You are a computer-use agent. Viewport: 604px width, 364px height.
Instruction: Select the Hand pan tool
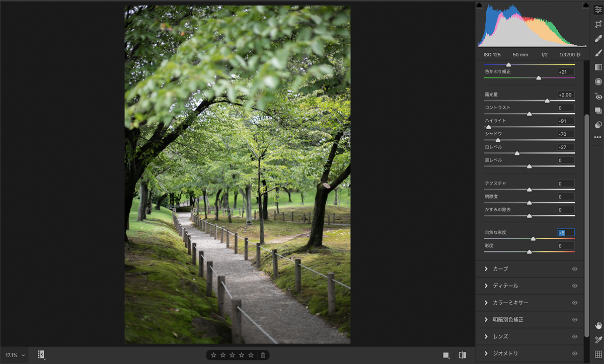(x=598, y=325)
